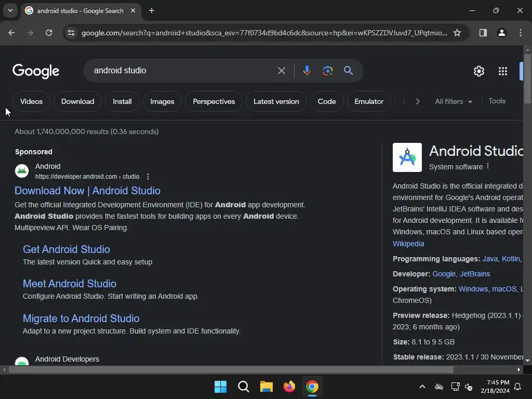Click the Android Studio logo thumbnail
This screenshot has width=532, height=399.
tap(407, 157)
